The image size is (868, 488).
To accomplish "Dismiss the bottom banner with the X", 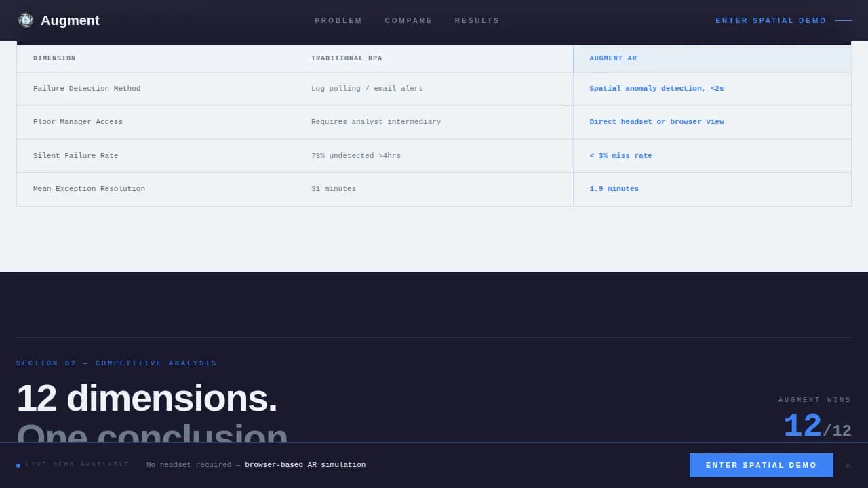I will pyautogui.click(x=848, y=466).
